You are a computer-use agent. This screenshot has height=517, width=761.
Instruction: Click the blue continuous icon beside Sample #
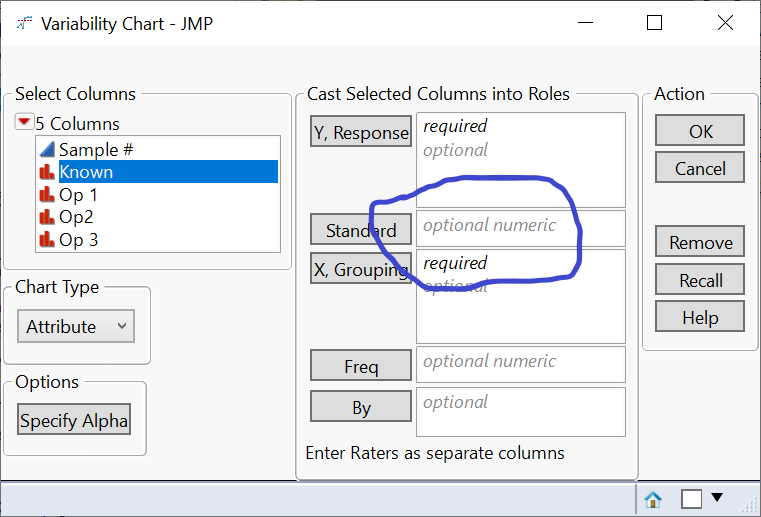46,149
